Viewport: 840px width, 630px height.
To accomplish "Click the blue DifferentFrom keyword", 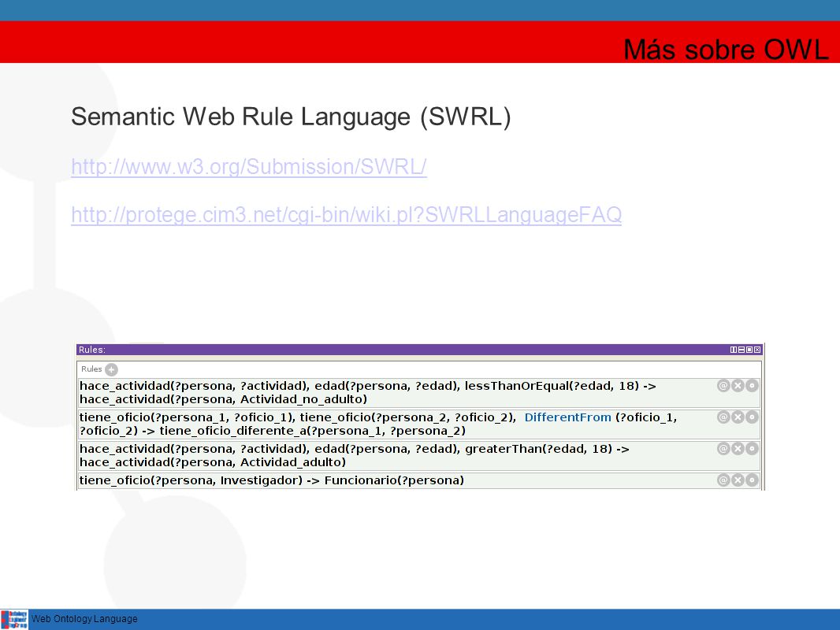I will (x=567, y=417).
